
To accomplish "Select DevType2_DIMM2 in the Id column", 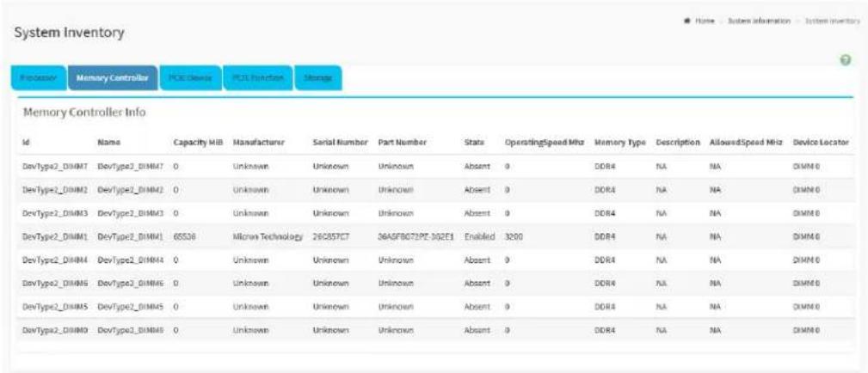I will [55, 190].
